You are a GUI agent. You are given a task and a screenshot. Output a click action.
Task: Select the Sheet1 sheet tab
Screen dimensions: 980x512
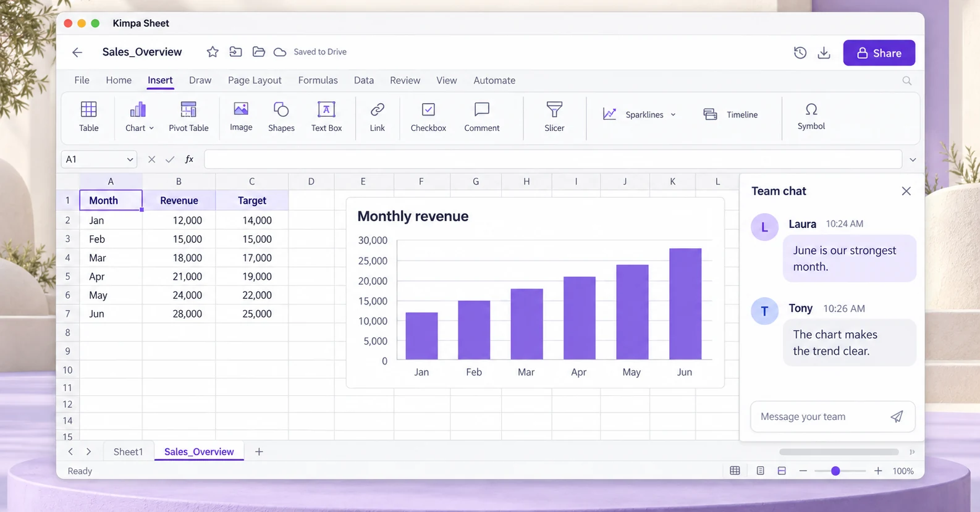tap(128, 451)
